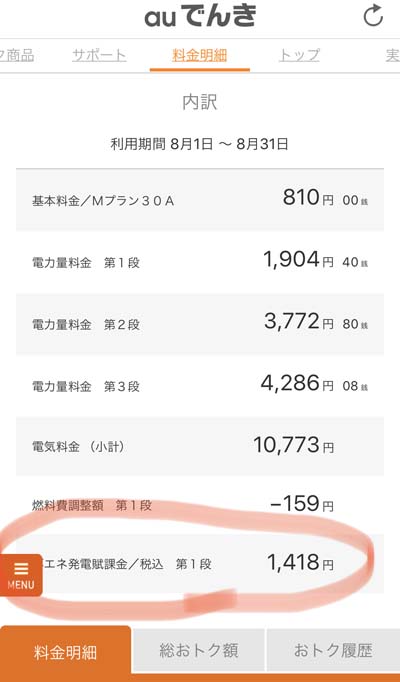Switch to the サポート tab

pyautogui.click(x=99, y=56)
